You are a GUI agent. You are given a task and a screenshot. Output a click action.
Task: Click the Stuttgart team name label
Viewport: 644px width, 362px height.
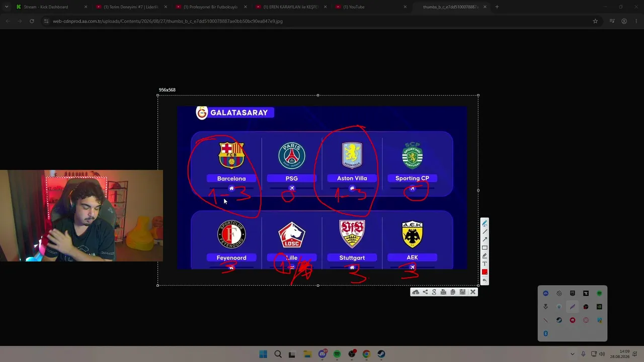pos(352,257)
